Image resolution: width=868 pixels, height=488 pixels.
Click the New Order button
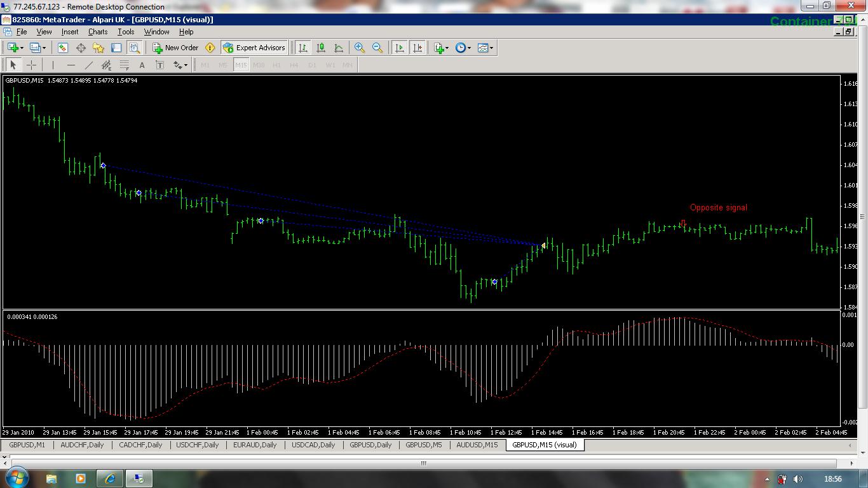pos(176,48)
